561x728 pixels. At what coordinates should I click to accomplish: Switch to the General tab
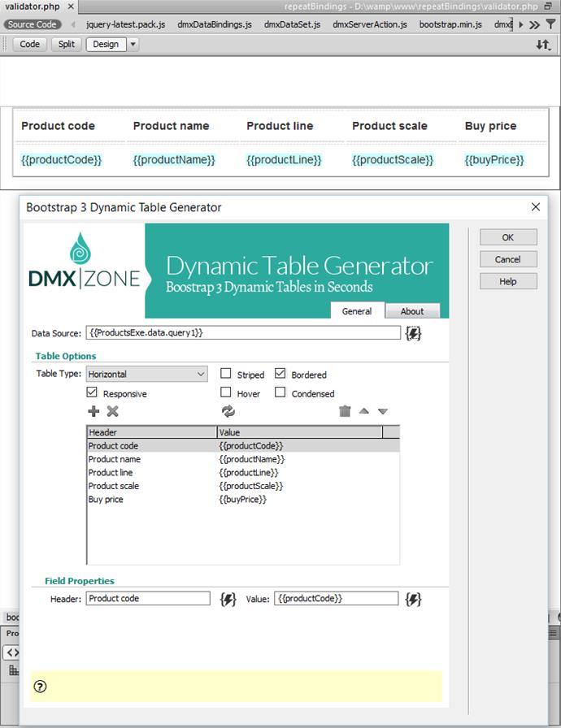click(357, 311)
